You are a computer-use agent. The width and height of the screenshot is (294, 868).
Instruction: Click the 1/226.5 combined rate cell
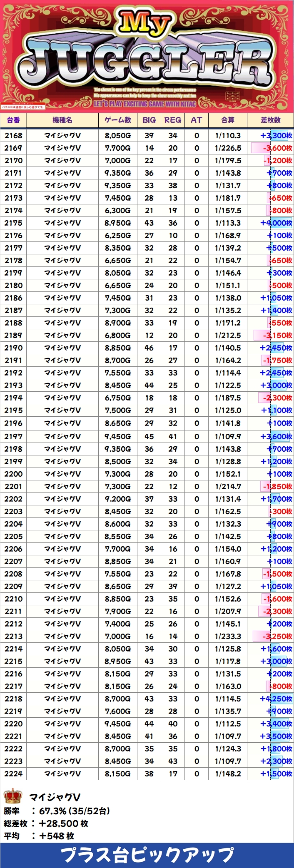(228, 148)
